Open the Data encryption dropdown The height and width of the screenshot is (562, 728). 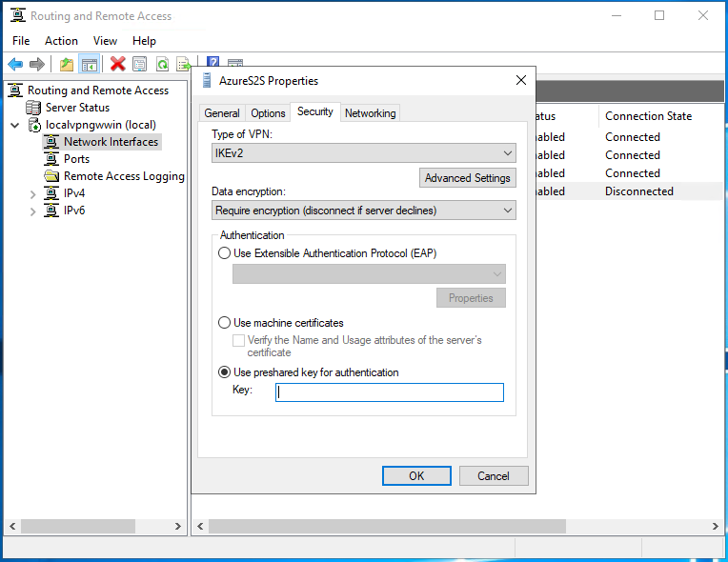[364, 211]
